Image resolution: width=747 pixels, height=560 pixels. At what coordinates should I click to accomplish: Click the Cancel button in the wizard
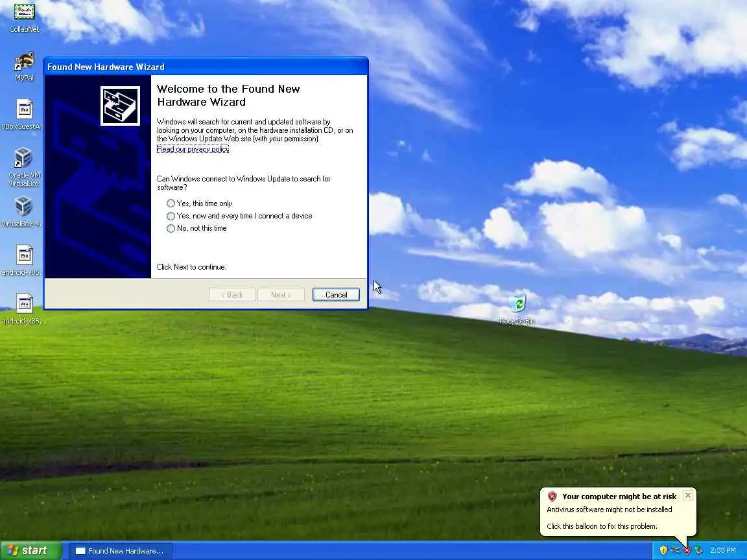tap(336, 295)
